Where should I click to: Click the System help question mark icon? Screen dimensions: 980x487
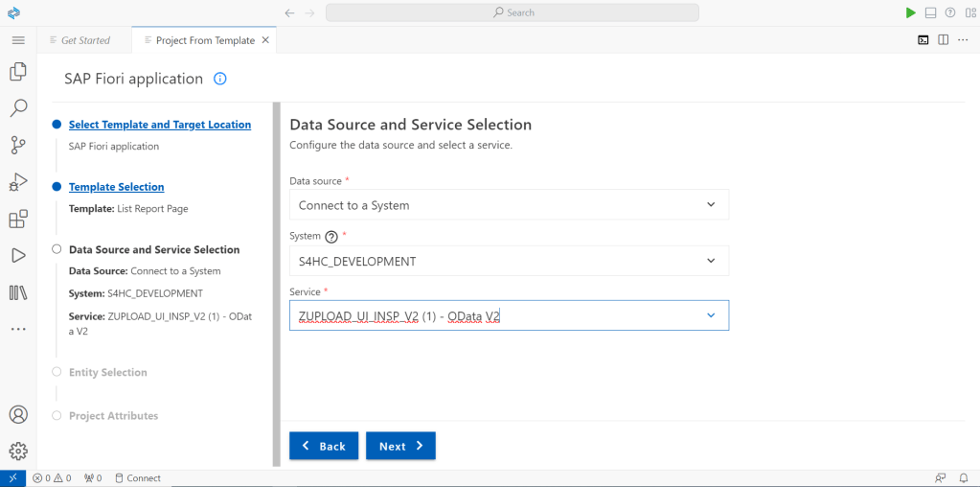[x=331, y=237]
